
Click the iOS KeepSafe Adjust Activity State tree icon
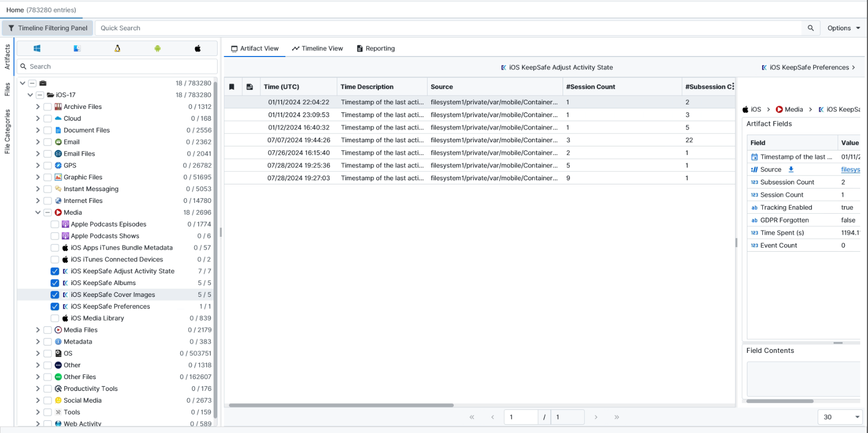point(65,271)
